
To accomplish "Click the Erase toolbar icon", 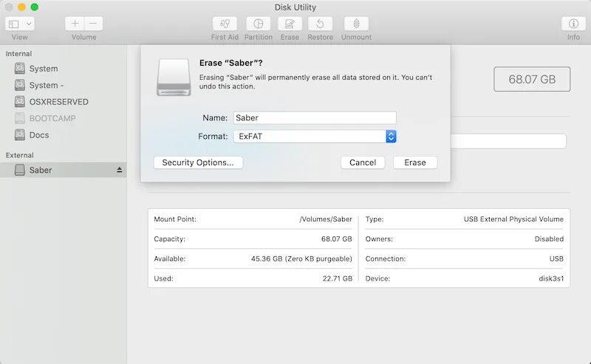I will (x=290, y=24).
